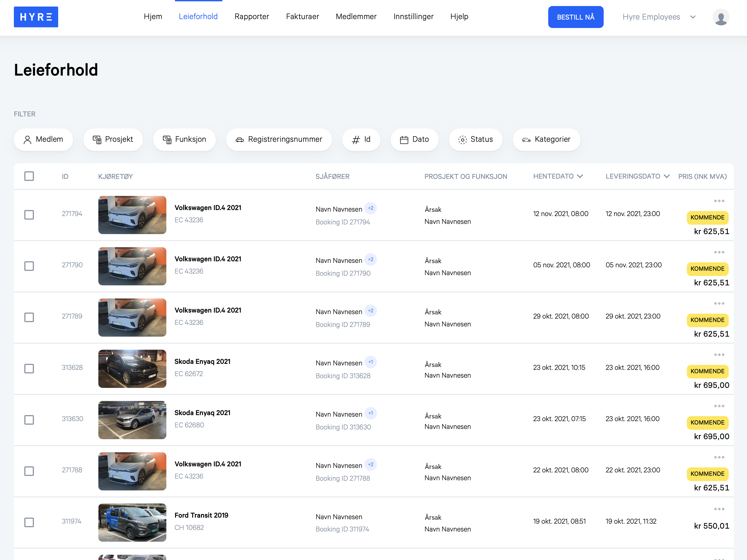Viewport: 747px width, 560px height.
Task: Open the Kategorier filter
Action: point(546,139)
